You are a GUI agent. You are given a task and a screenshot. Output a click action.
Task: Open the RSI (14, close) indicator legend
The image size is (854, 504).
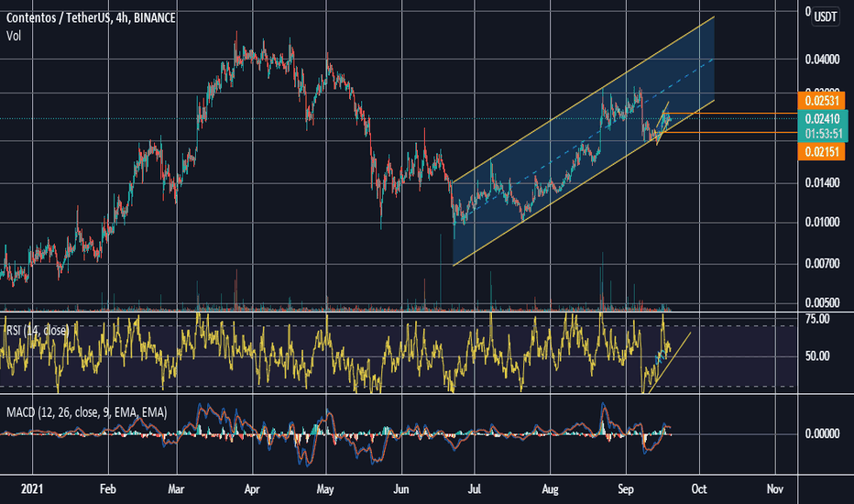point(37,330)
